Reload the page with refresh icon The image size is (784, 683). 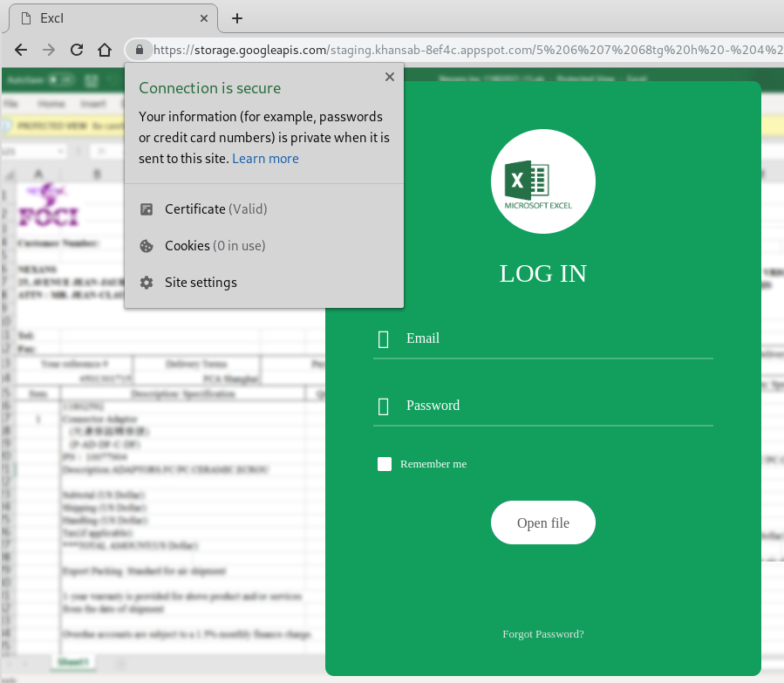tap(77, 50)
